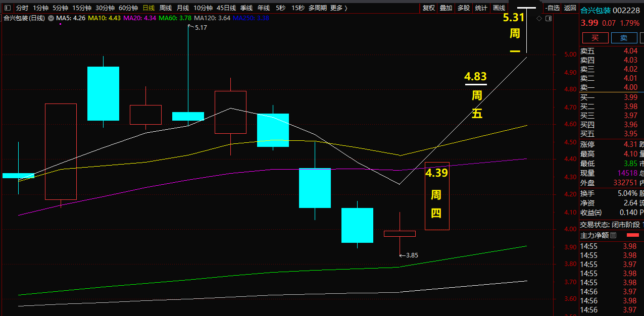Click the 叠加 overlay button
This screenshot has height=316, width=644.
click(446, 8)
